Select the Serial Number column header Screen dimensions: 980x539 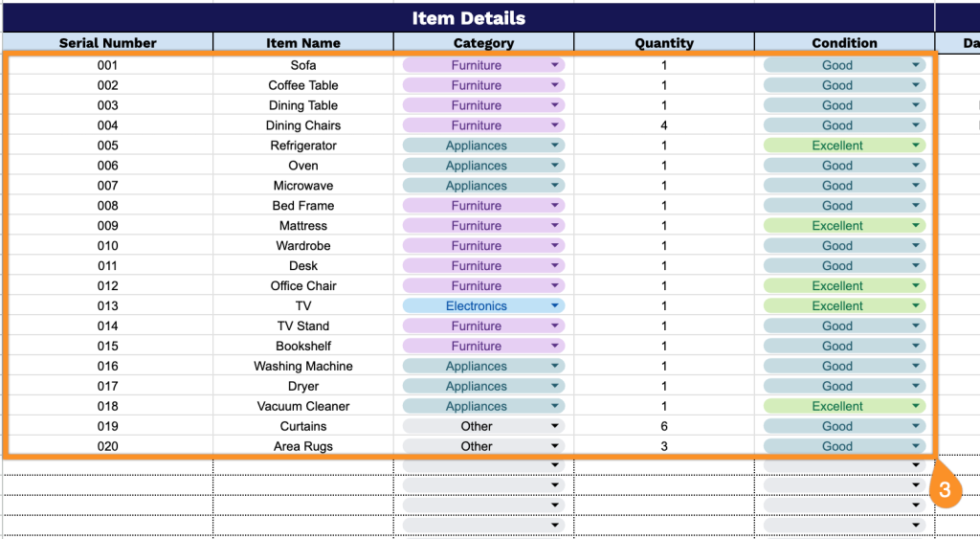(107, 43)
